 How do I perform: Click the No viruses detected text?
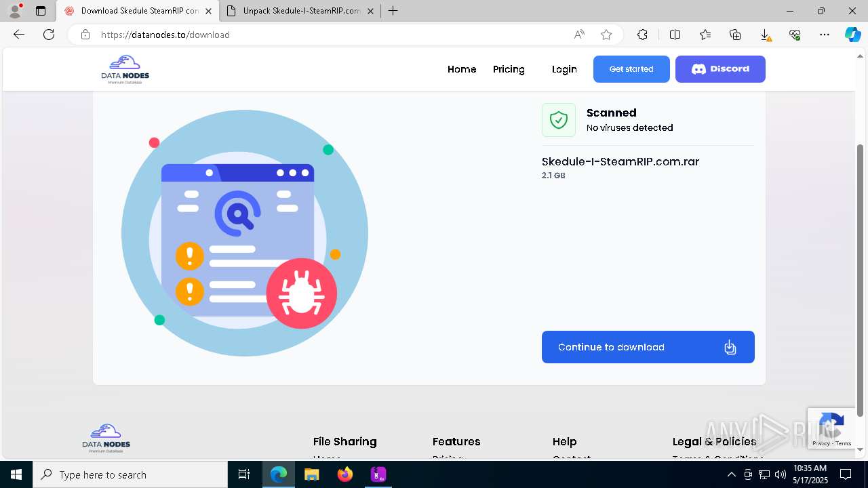[x=629, y=127]
